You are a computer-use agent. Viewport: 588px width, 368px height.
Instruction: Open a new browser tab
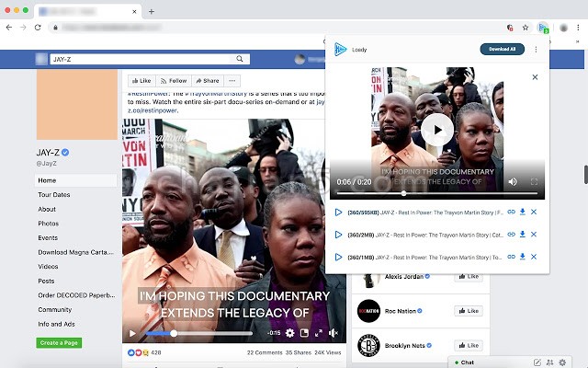(x=151, y=12)
